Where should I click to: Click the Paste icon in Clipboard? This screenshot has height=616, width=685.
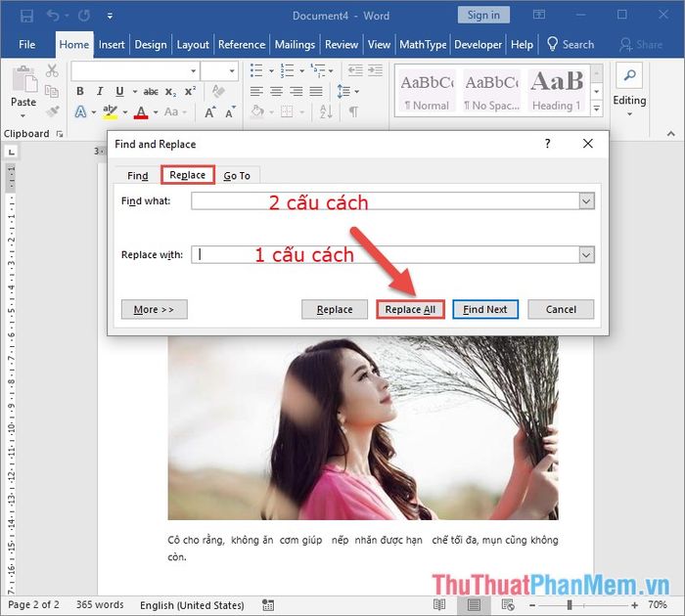(23, 88)
